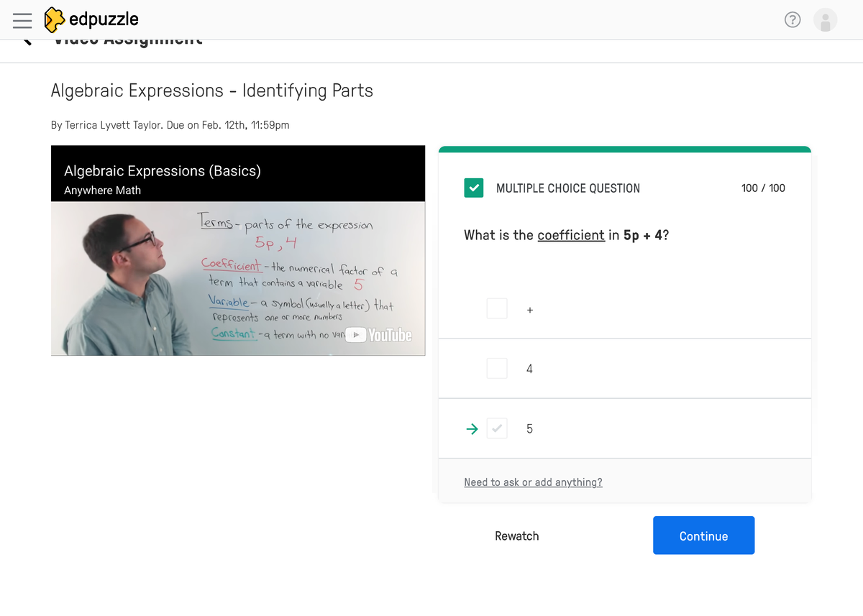This screenshot has height=616, width=863.
Task: Click the Continue button
Action: point(703,535)
